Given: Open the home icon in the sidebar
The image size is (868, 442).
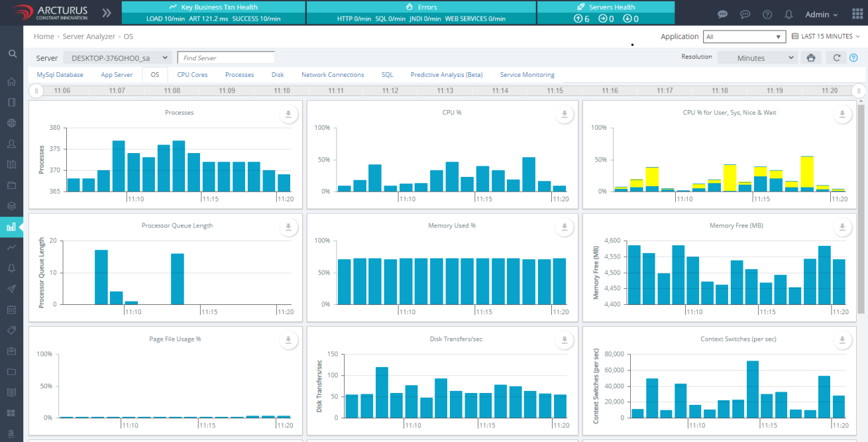Looking at the screenshot, I should click(11, 82).
